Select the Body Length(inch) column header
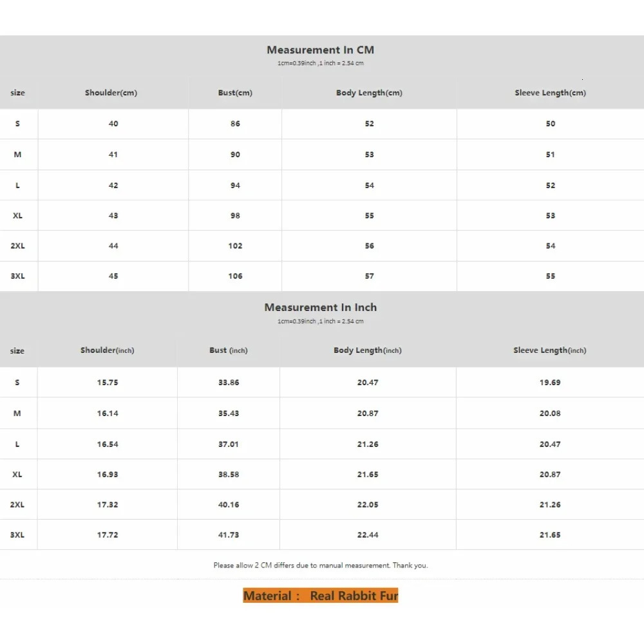 coord(367,350)
